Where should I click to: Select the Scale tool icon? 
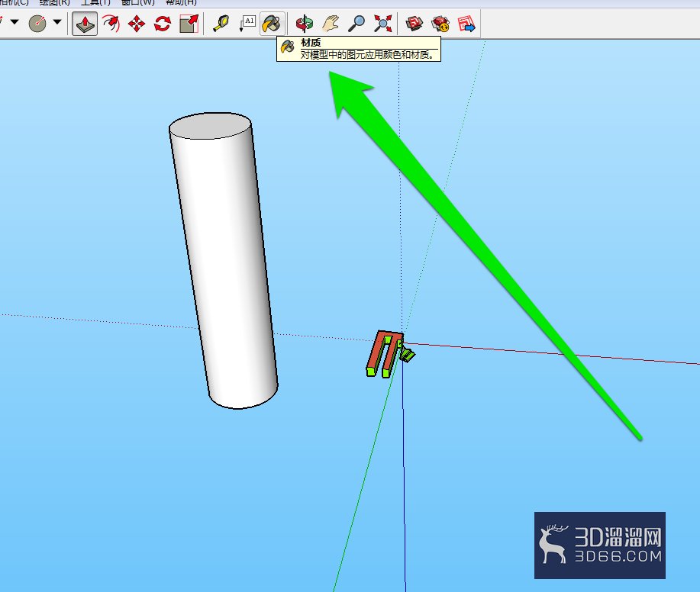[x=189, y=24]
